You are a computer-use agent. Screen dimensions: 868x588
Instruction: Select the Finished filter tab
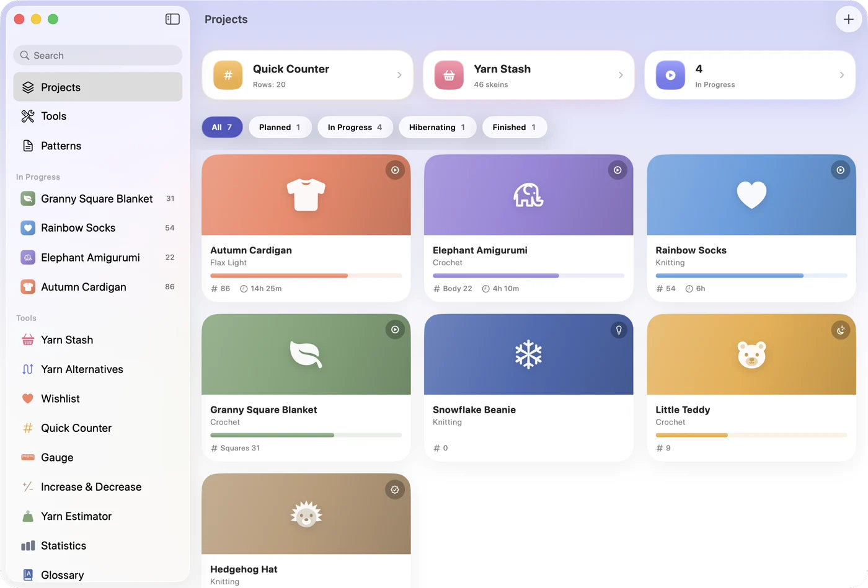click(x=515, y=127)
